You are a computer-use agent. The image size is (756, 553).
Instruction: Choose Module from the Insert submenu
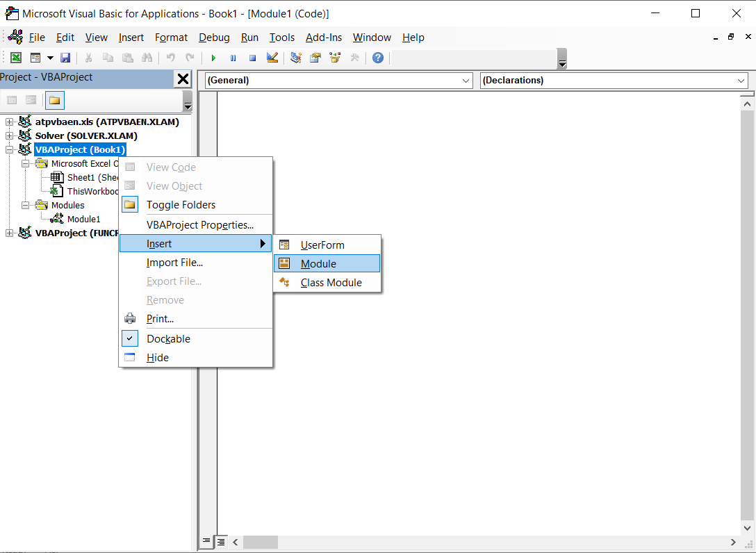(318, 263)
